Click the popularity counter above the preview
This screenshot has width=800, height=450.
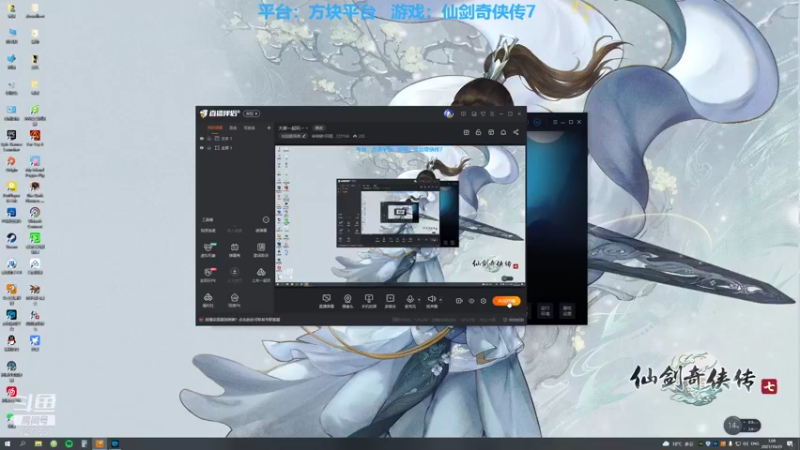(x=358, y=136)
